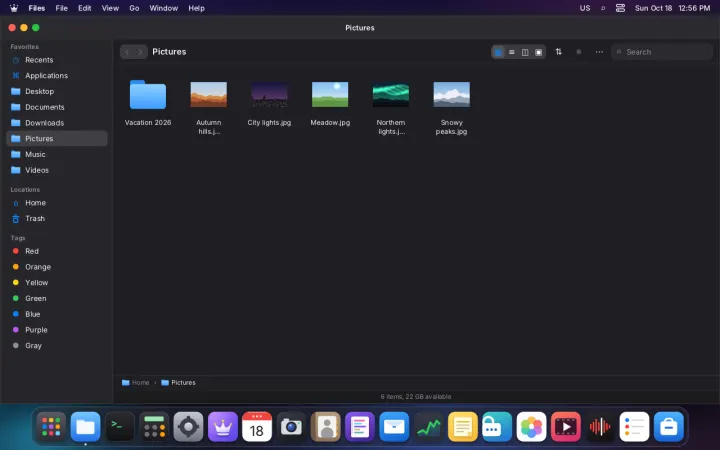
Task: Click Pictures in the path bar
Action: pyautogui.click(x=178, y=382)
